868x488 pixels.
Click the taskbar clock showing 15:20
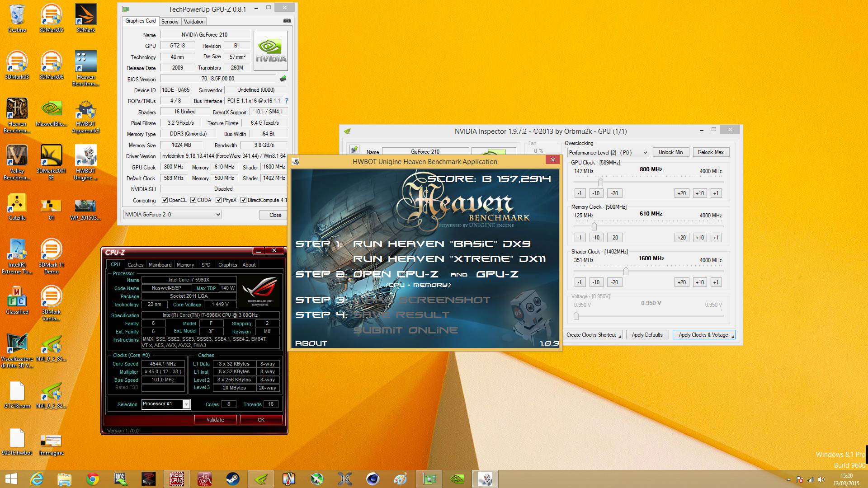click(846, 479)
